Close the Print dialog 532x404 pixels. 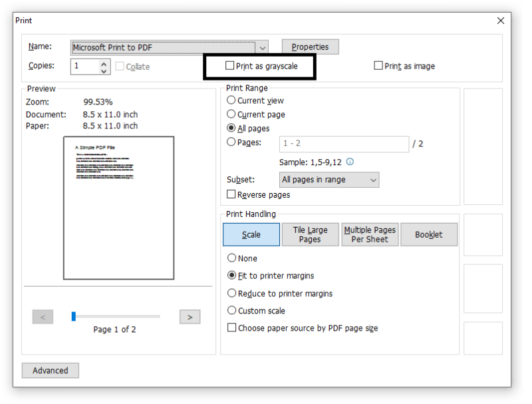(x=501, y=21)
